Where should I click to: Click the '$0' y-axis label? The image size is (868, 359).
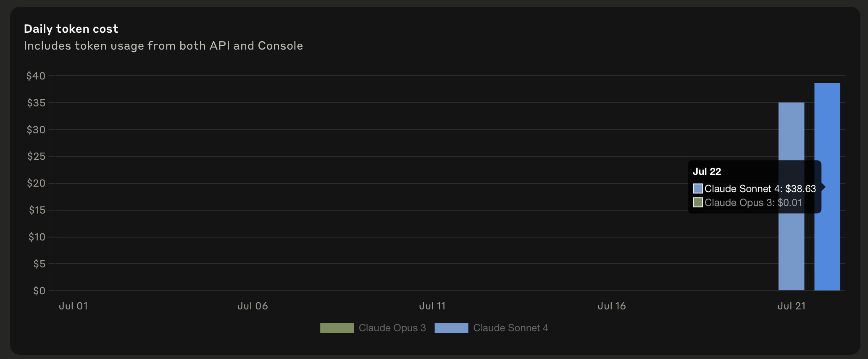click(39, 290)
